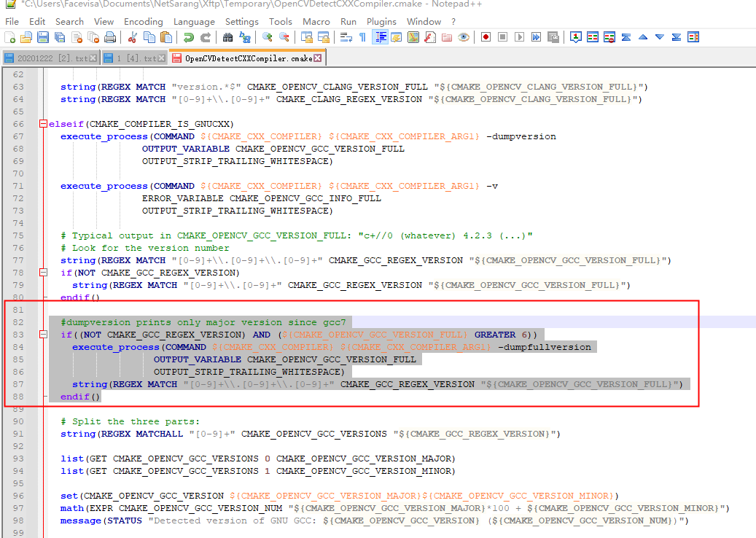Image resolution: width=756 pixels, height=538 pixels.
Task: Open the Function List panel
Action: [x=430, y=37]
